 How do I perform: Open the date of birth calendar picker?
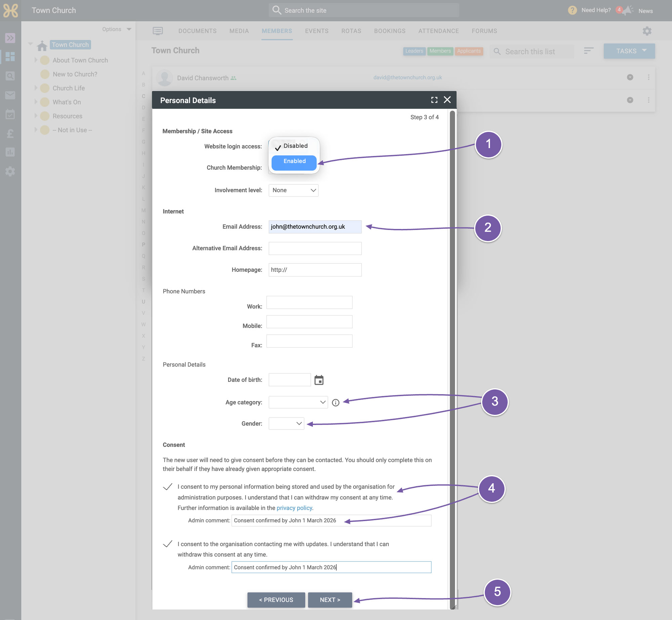tap(319, 380)
